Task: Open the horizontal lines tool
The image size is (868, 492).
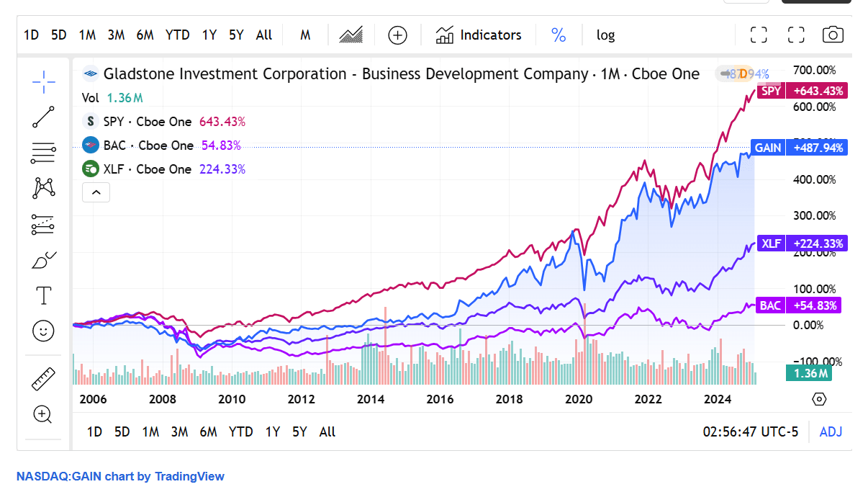Action: point(42,153)
